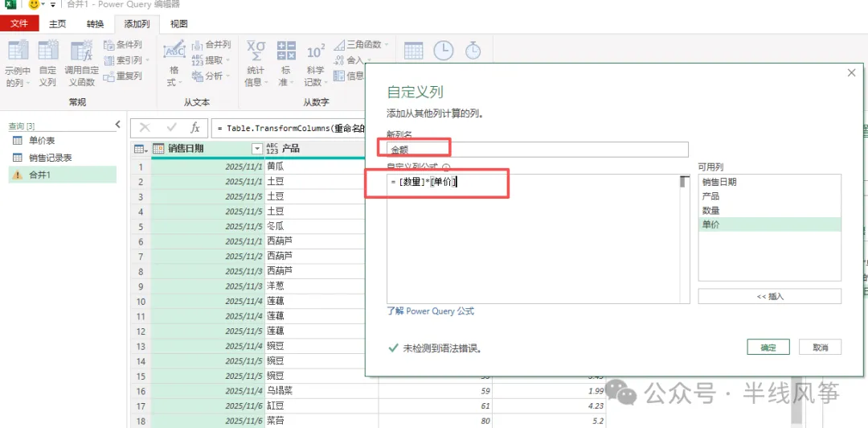Click the fx formula bar icon
Viewport: 868px width, 428px height.
coord(194,128)
